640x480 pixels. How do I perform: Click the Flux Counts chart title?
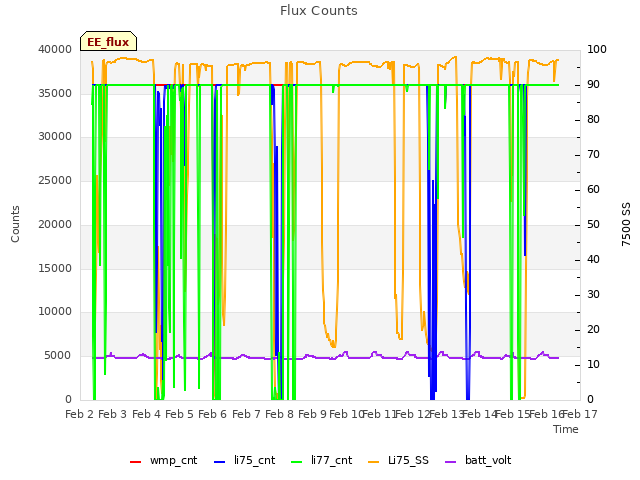click(x=319, y=11)
